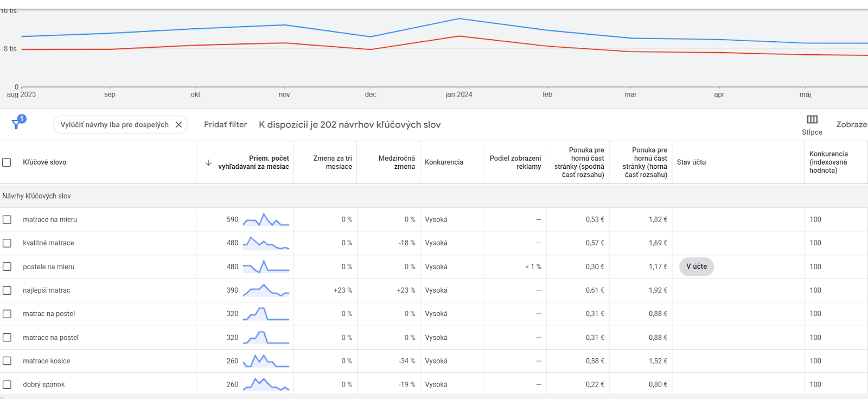Open the filter funnel icon
The height and width of the screenshot is (399, 868).
[x=17, y=124]
